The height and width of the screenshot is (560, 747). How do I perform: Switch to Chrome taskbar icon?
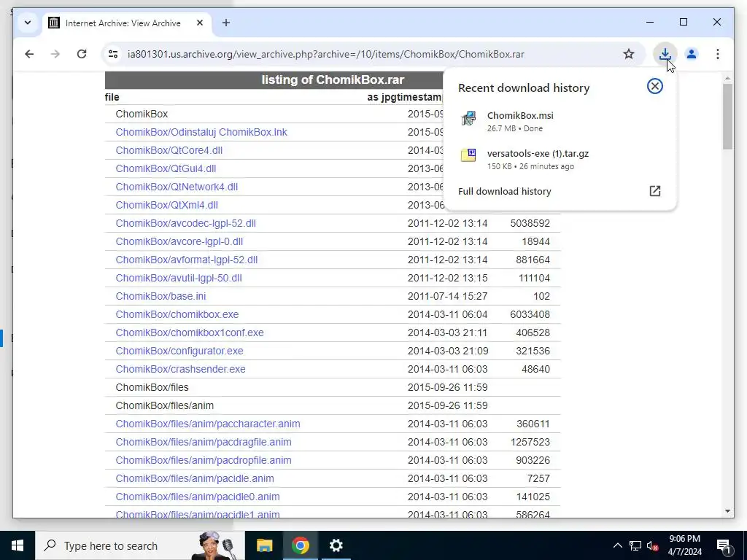tap(300, 545)
